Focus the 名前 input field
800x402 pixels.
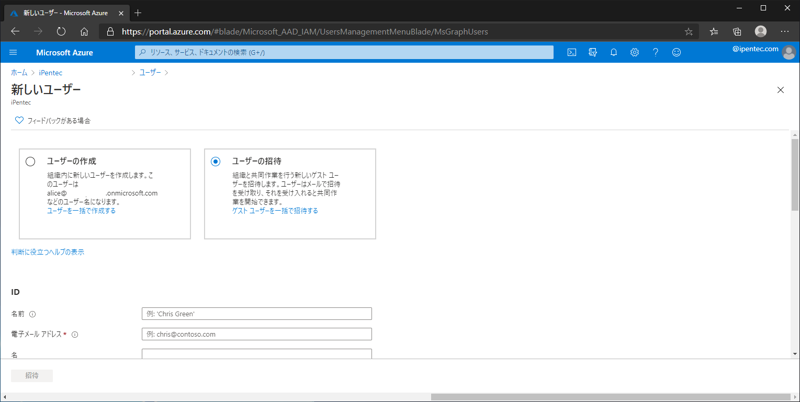(x=257, y=314)
